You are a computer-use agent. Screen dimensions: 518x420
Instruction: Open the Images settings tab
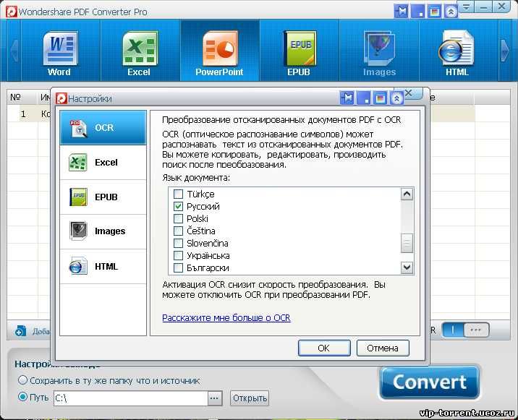pos(103,231)
